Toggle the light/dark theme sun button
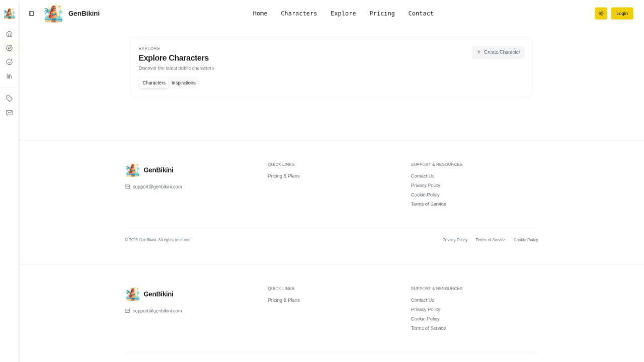The width and height of the screenshot is (644, 362). point(601,14)
